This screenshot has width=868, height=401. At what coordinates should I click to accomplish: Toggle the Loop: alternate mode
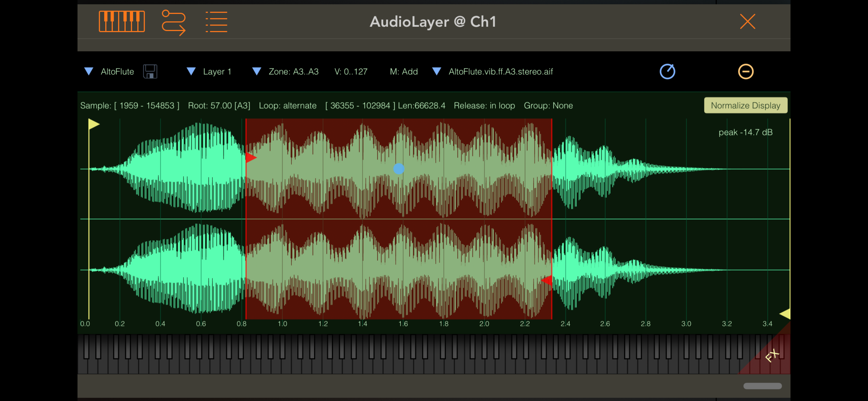(287, 106)
